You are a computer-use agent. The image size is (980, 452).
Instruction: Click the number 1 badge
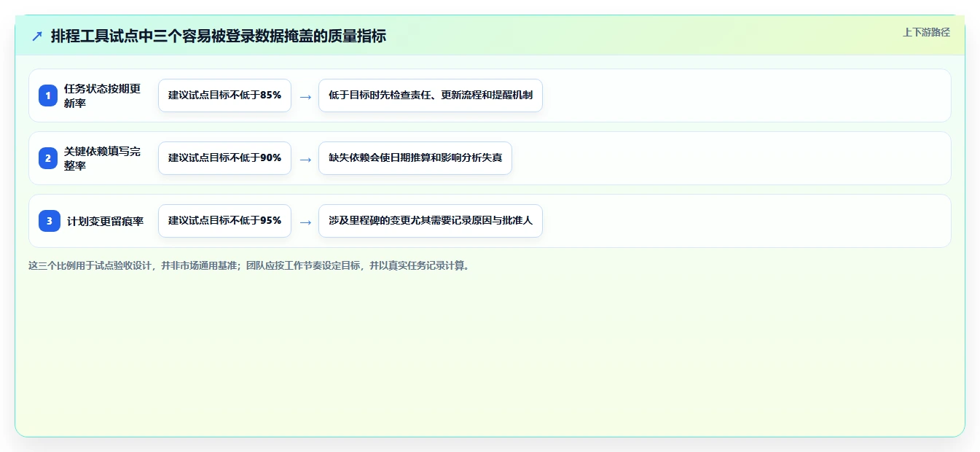tap(48, 96)
